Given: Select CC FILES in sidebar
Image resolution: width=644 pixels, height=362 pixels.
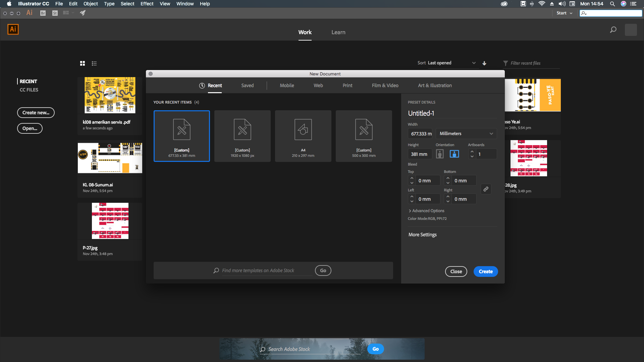Looking at the screenshot, I should 29,90.
